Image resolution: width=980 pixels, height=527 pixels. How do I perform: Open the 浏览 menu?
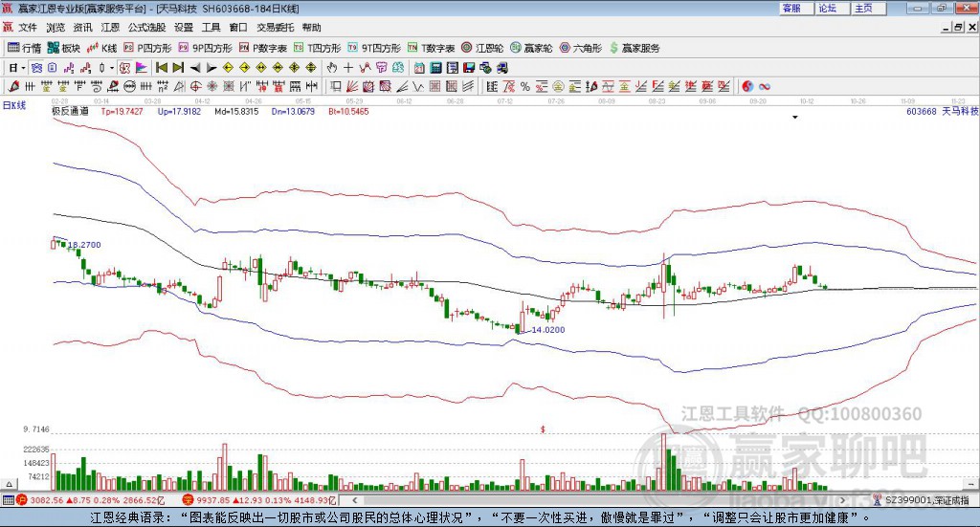[x=56, y=28]
